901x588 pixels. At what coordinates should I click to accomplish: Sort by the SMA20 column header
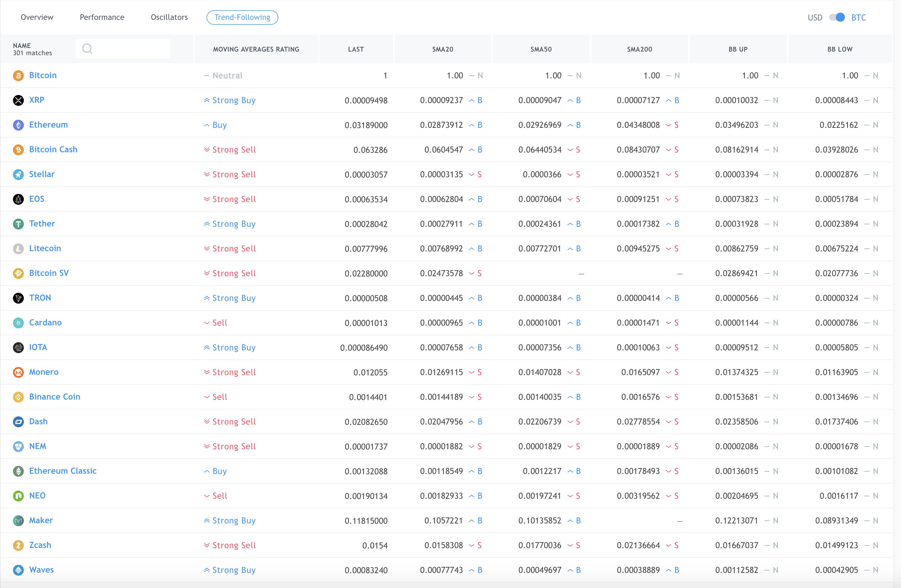443,49
